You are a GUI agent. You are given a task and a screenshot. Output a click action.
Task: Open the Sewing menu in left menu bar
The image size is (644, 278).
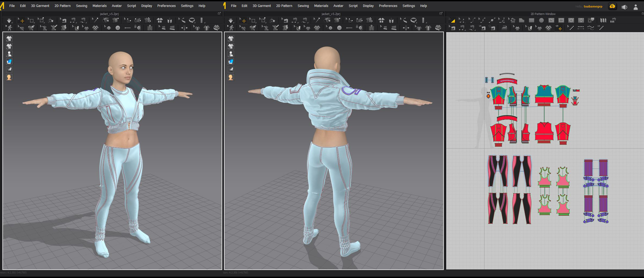click(x=81, y=6)
